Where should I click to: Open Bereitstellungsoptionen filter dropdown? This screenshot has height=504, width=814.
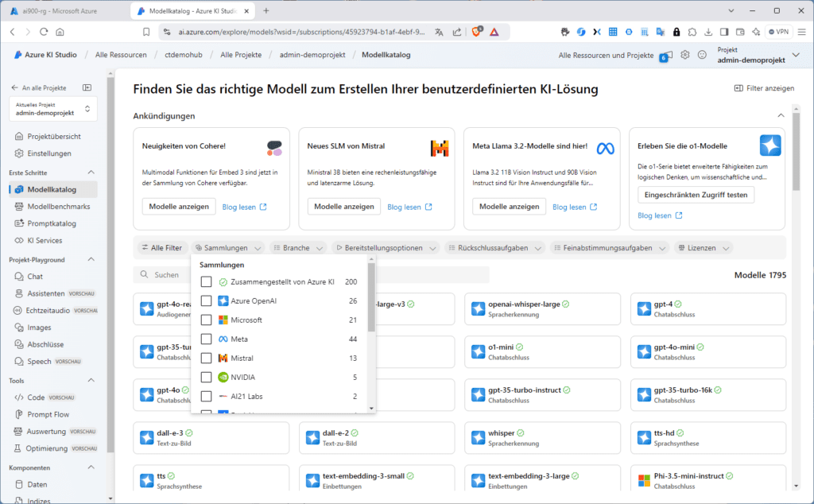coord(386,248)
